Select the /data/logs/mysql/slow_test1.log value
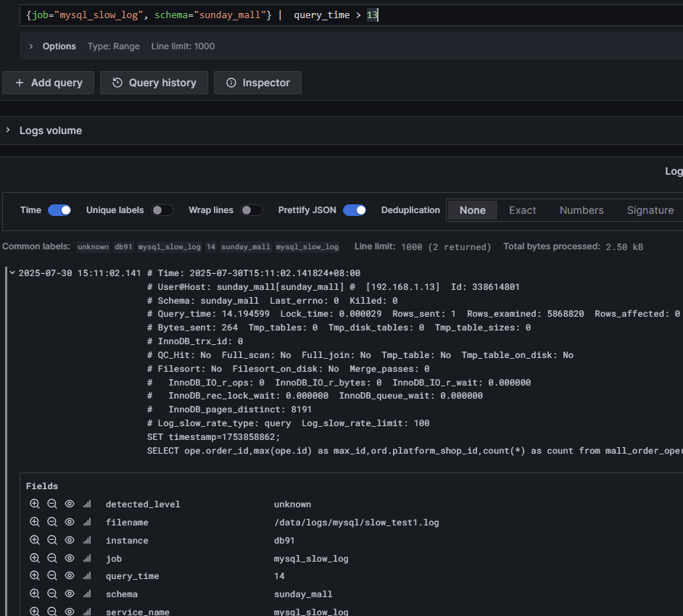Image resolution: width=683 pixels, height=616 pixels. (x=356, y=523)
